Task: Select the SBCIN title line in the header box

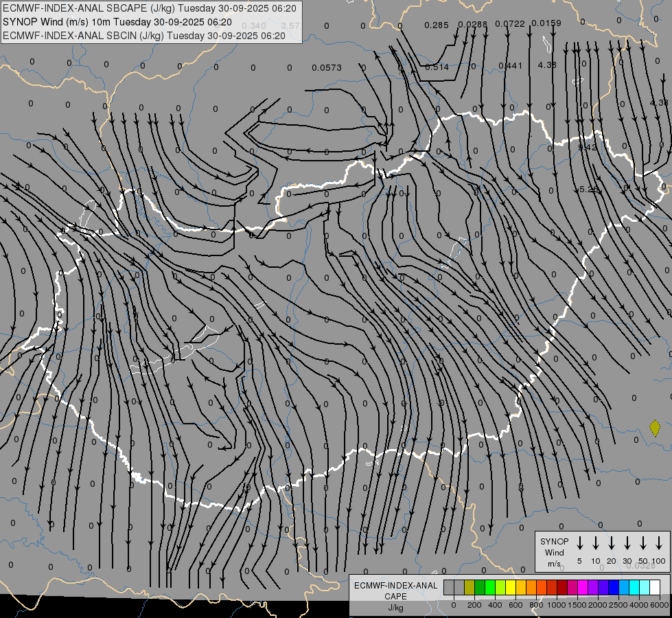Action: tap(144, 36)
